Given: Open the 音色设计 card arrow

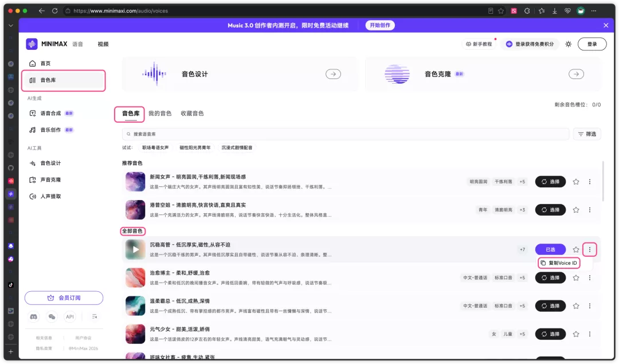Looking at the screenshot, I should click(x=333, y=74).
